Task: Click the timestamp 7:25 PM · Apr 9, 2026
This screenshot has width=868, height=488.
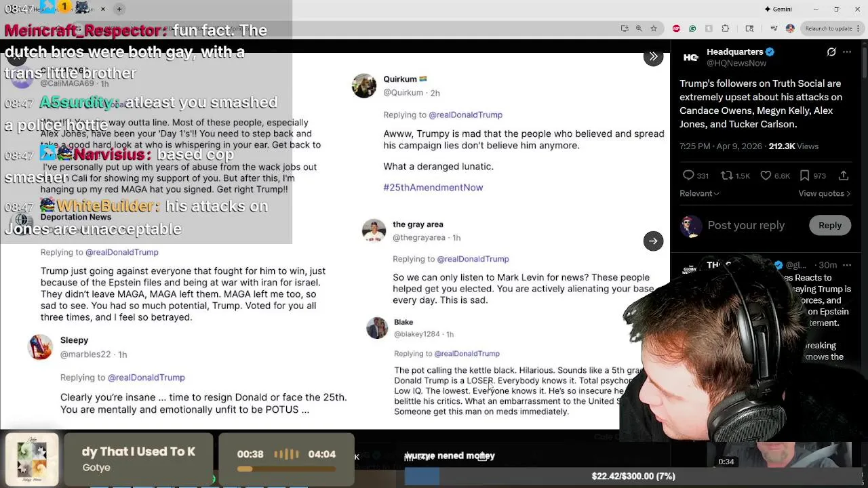Action: 721,146
